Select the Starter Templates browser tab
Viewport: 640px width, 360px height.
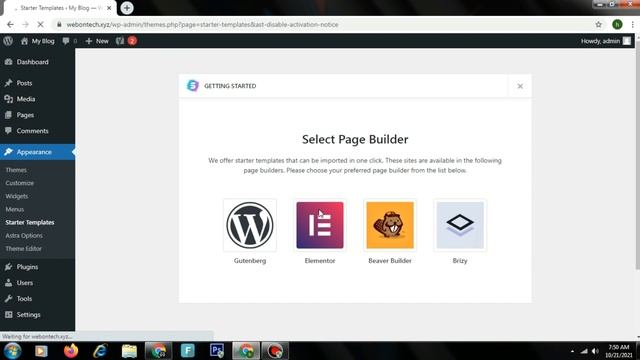[59, 8]
